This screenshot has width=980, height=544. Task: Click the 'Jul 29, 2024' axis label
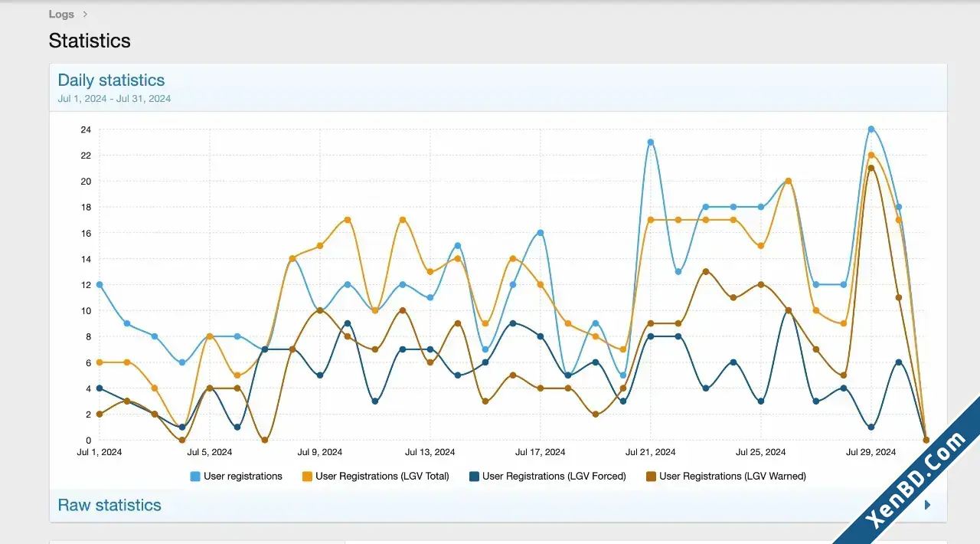pos(871,452)
